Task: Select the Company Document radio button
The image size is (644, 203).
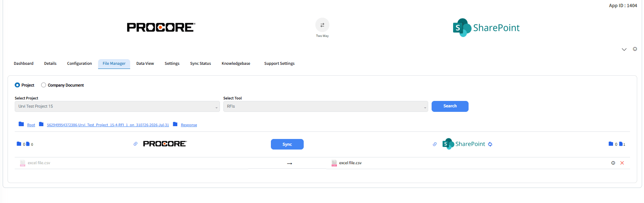Action: pyautogui.click(x=44, y=85)
